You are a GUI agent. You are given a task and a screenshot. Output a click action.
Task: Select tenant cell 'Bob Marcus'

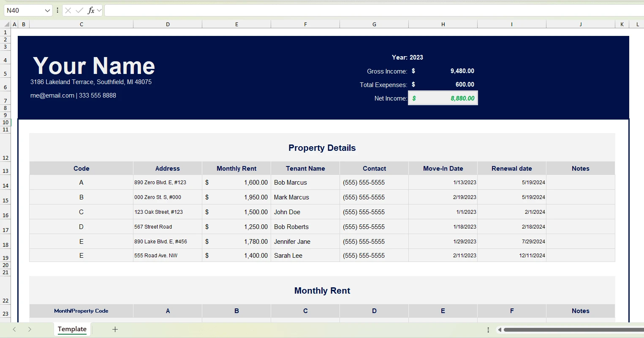(305, 183)
